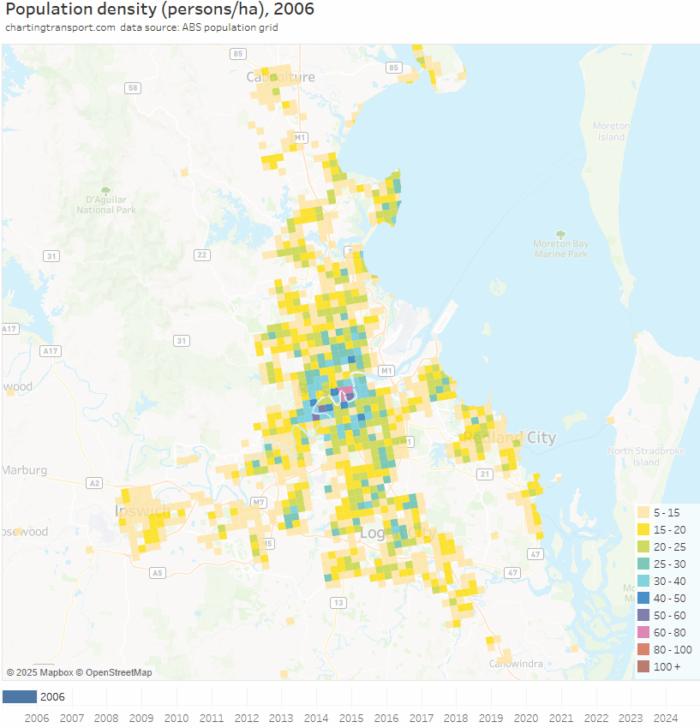Image resolution: width=700 pixels, height=728 pixels.
Task: Click the Moreton Bay Marine Park icon
Action: [560, 234]
